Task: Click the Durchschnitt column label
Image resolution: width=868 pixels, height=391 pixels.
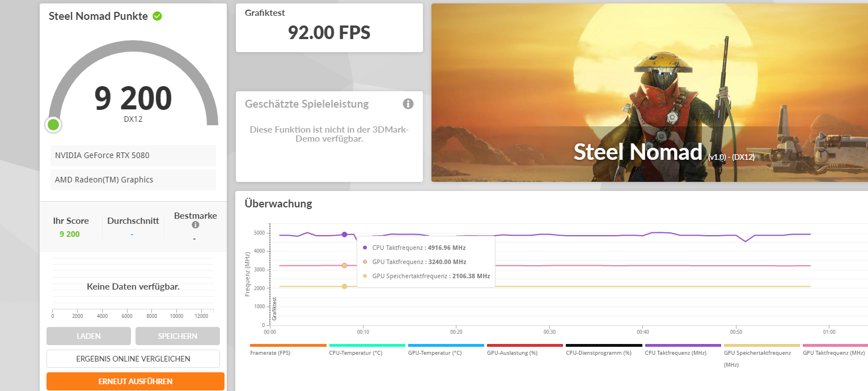Action: (x=133, y=221)
